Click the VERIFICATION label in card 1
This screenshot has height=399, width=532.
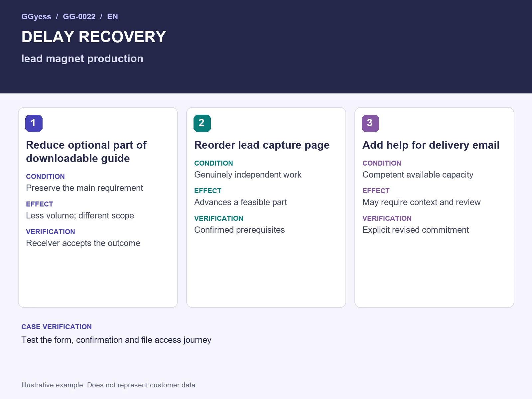pyautogui.click(x=51, y=232)
